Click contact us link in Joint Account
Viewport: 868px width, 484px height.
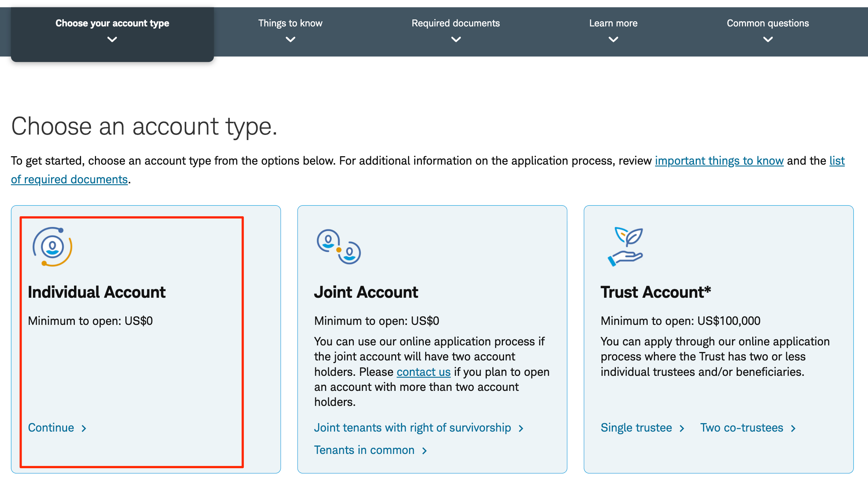point(423,372)
